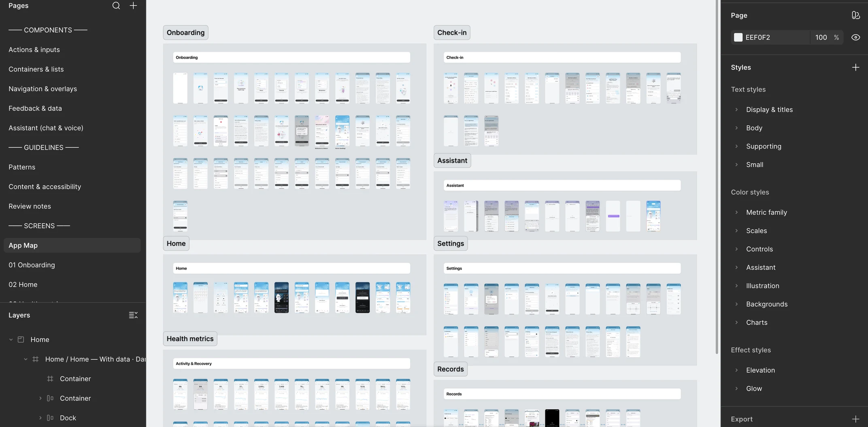Select the Activity & Recovery title frame
This screenshot has height=427, width=868.
point(291,363)
